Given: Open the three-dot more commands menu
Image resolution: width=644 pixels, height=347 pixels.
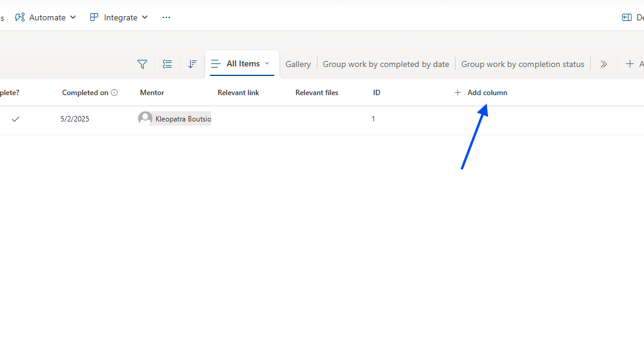Looking at the screenshot, I should (x=166, y=17).
